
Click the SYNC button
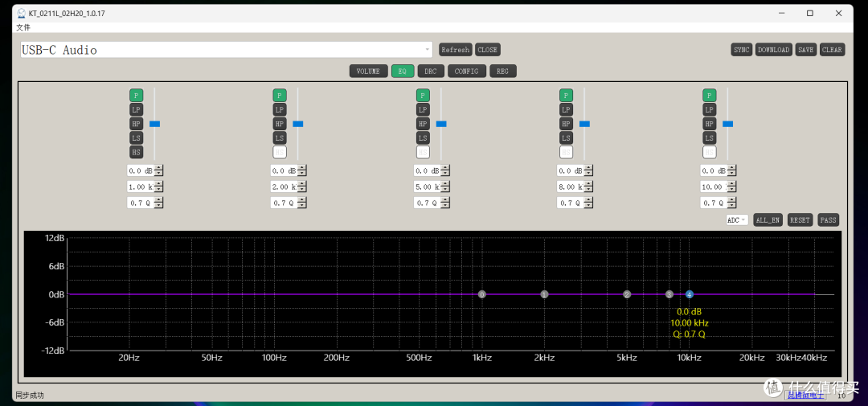(x=742, y=50)
